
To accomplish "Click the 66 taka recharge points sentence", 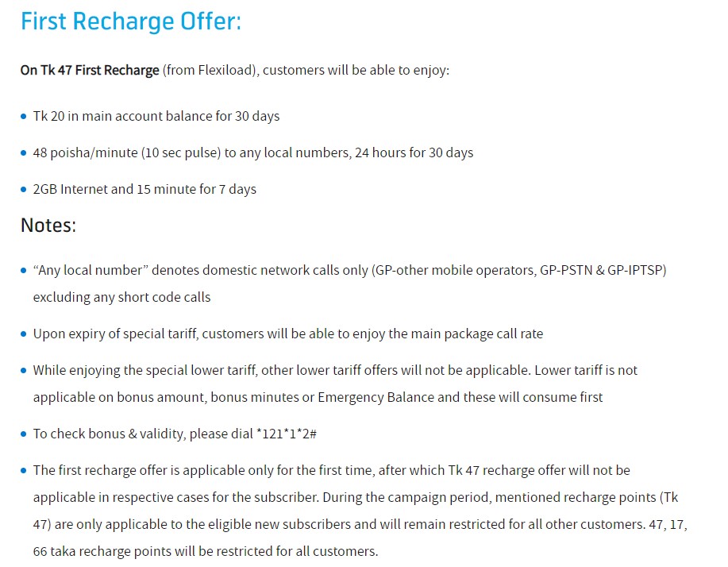I will pos(206,551).
